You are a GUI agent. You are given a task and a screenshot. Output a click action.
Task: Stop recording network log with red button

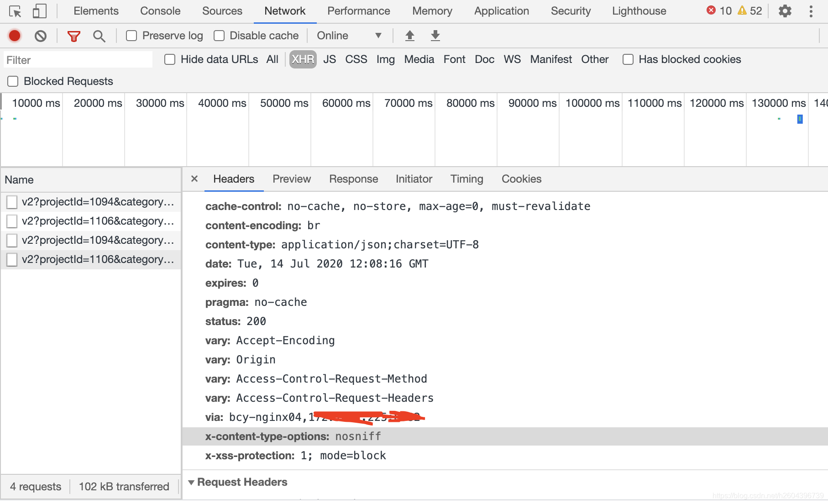(x=15, y=36)
